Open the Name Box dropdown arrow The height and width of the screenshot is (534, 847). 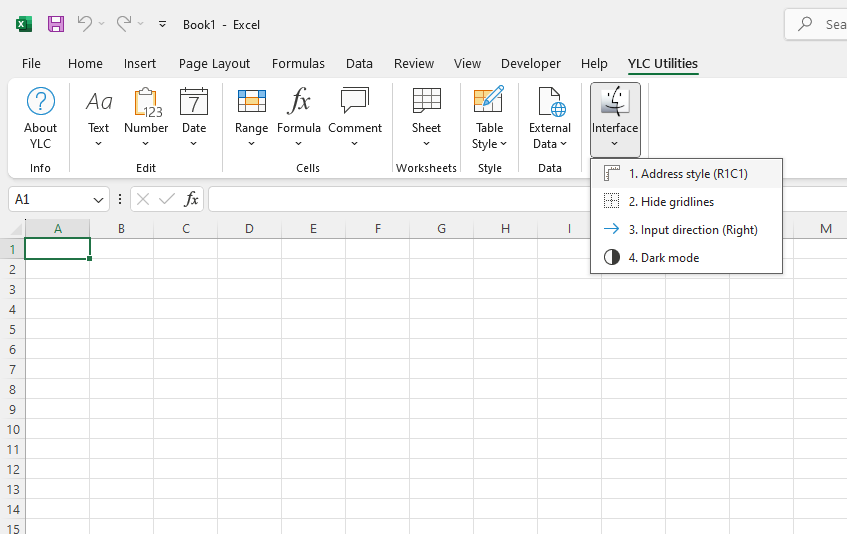tap(98, 200)
